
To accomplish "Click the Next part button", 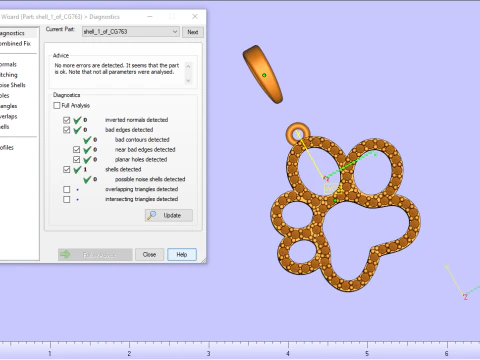I will point(193,32).
